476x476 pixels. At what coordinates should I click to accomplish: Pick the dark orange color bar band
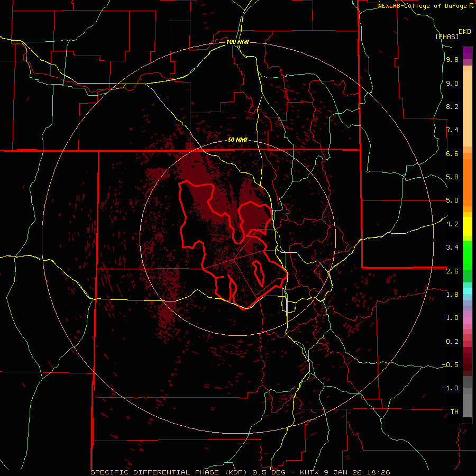(467, 183)
